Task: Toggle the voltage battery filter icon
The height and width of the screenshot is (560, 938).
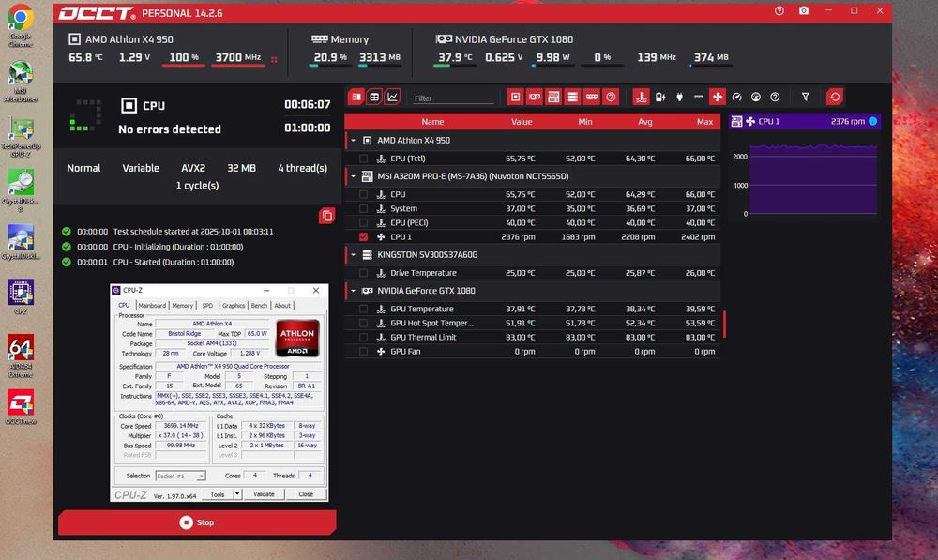Action: (x=660, y=97)
